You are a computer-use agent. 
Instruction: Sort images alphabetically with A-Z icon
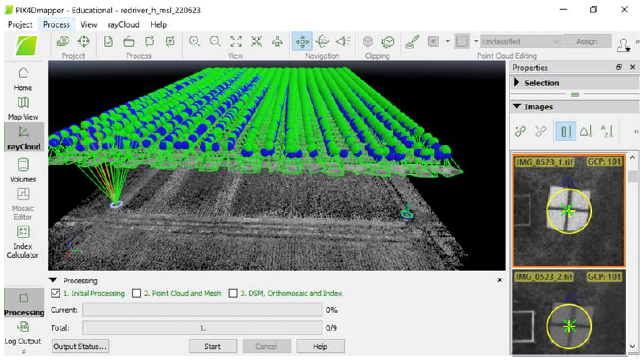(607, 131)
